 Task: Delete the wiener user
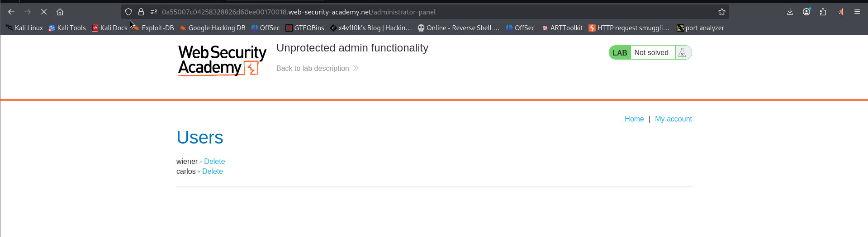coord(214,161)
